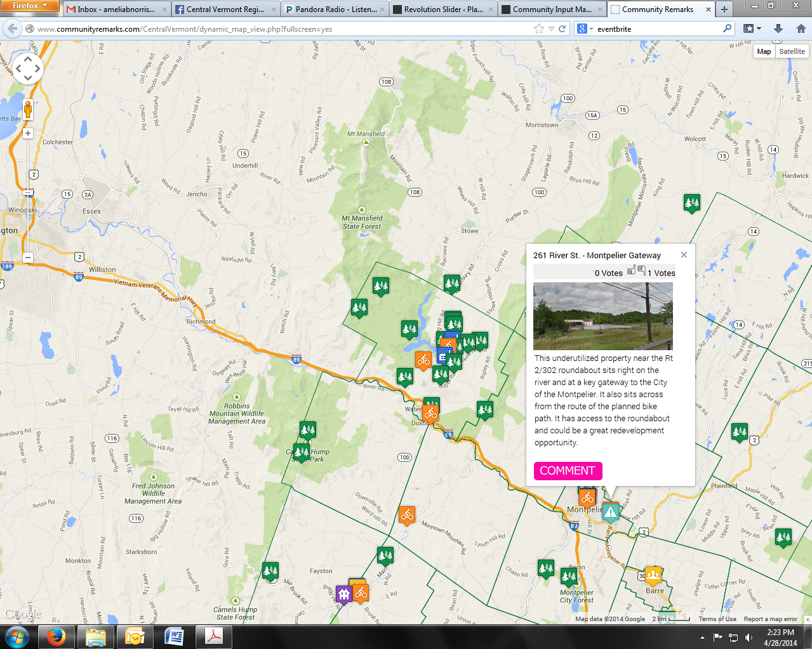This screenshot has width=812, height=649.
Task: Open the Report a map error link
Action: coord(770,619)
